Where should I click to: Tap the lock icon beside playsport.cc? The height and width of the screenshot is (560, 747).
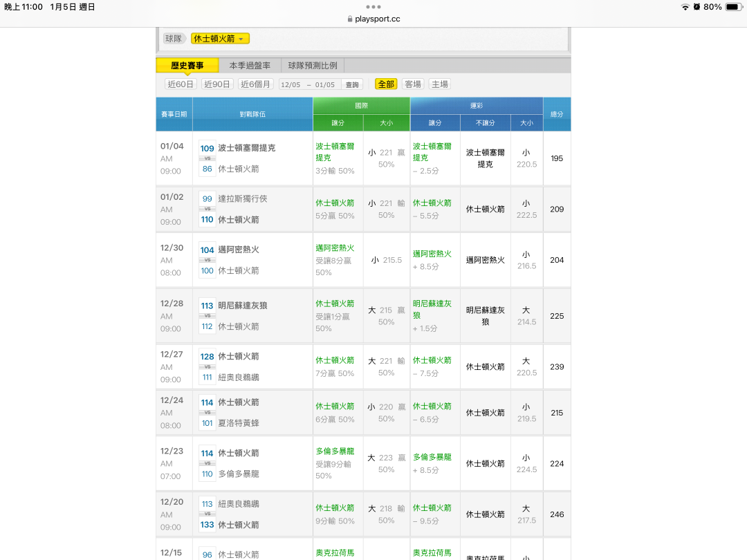coord(350,19)
